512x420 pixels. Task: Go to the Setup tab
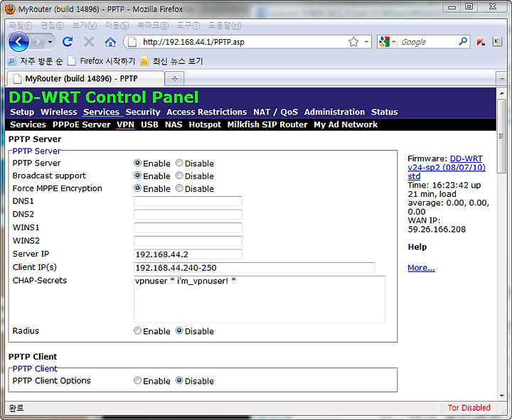click(22, 112)
